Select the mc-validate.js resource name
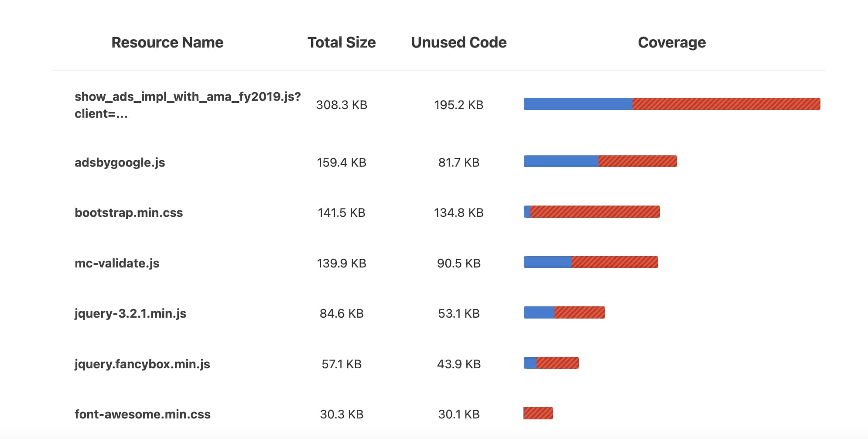 tap(117, 263)
